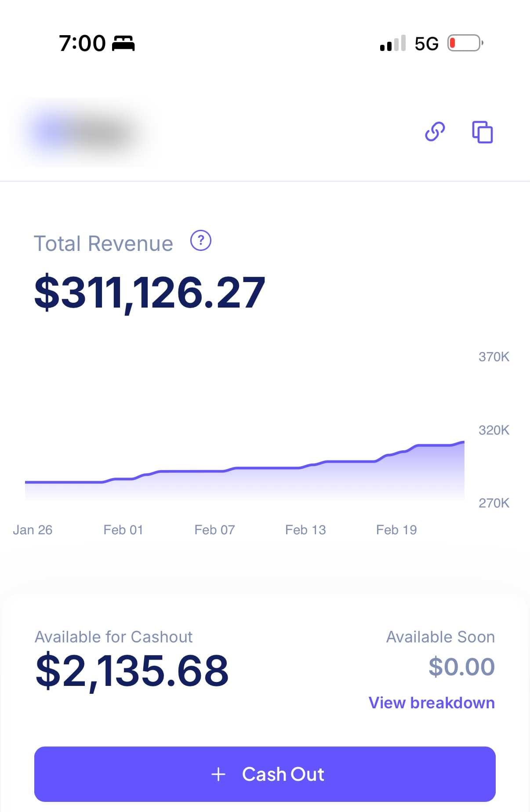
Task: Tap the copy icon in header
Action: point(482,132)
